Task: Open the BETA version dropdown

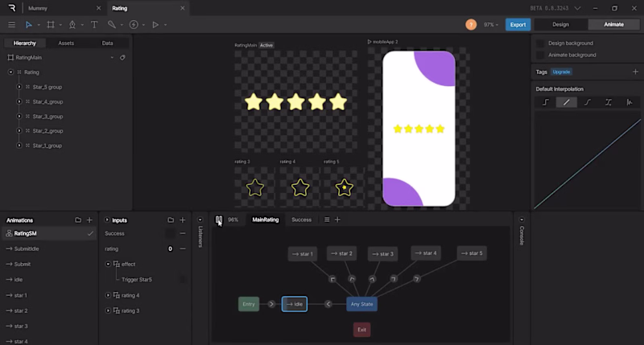Action: (x=577, y=8)
